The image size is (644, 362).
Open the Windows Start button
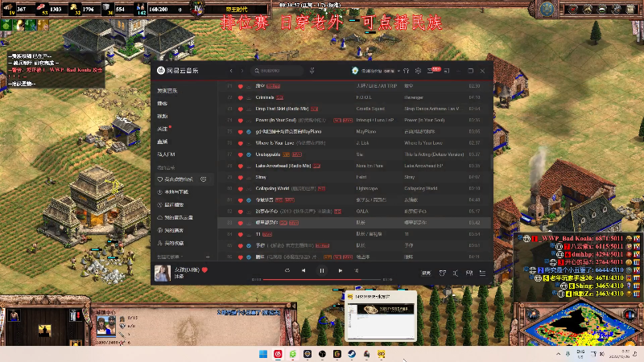(x=263, y=354)
